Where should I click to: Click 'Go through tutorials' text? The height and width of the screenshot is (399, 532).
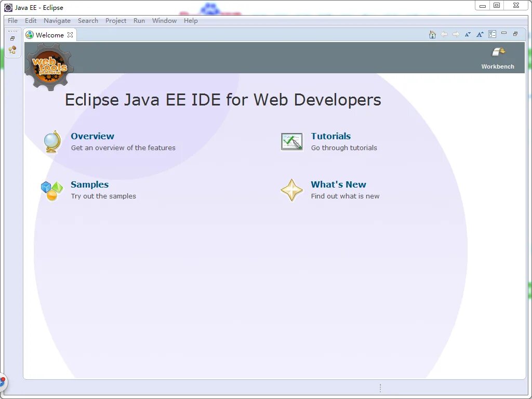[x=344, y=148]
